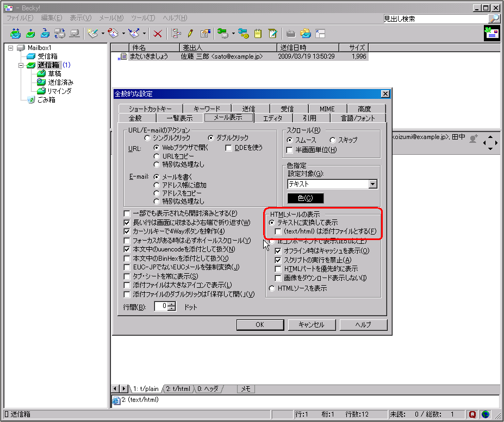Click the grey tray toolbar icon

[x=290, y=33]
